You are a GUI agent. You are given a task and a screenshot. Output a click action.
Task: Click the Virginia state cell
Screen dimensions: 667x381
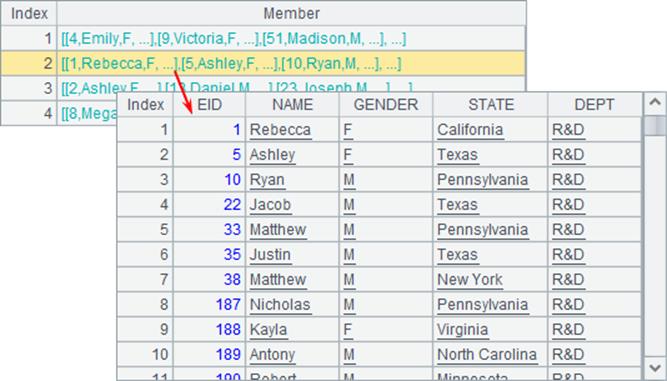tap(490, 330)
